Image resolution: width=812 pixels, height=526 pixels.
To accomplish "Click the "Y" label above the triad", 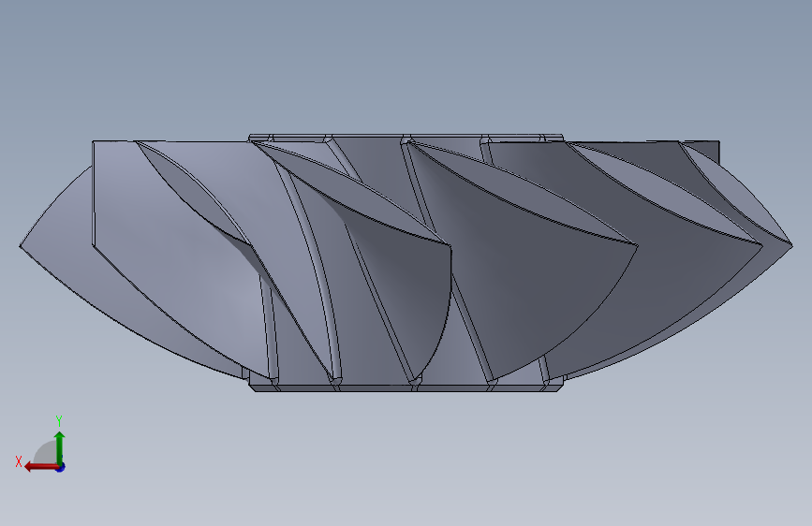I will click(59, 420).
